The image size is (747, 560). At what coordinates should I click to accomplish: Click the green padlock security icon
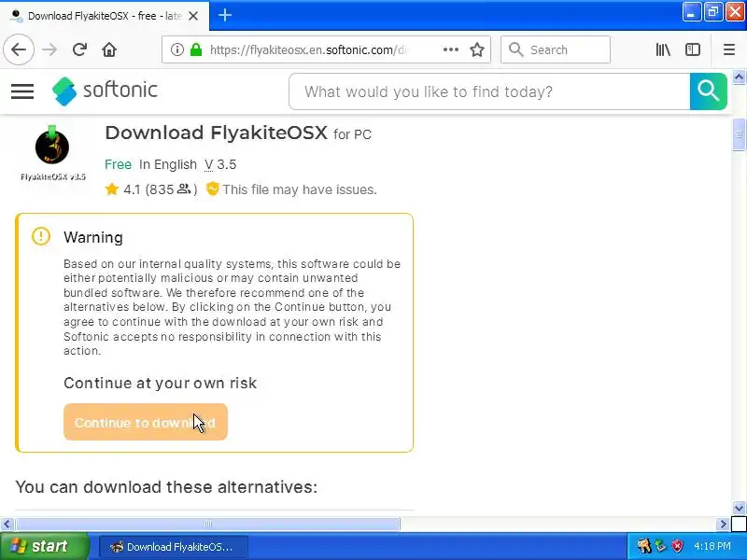(196, 49)
